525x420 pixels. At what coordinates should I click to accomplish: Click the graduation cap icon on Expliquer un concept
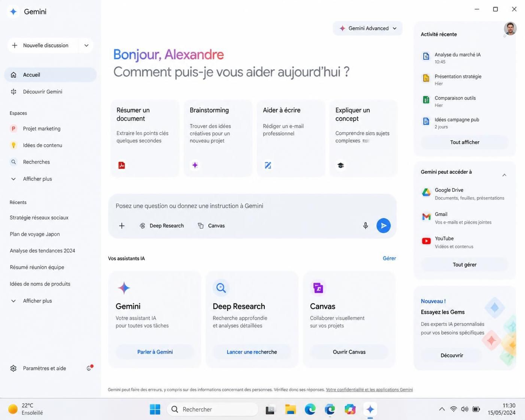point(340,165)
